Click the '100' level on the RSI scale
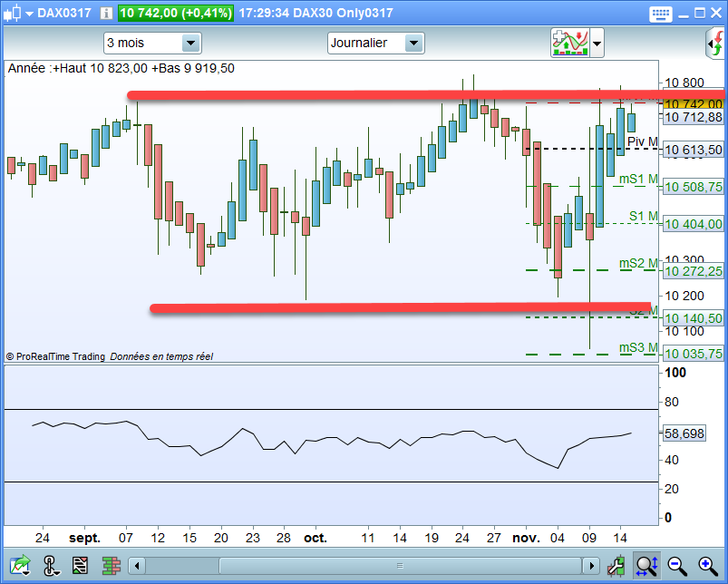This screenshot has width=728, height=584. click(x=675, y=373)
